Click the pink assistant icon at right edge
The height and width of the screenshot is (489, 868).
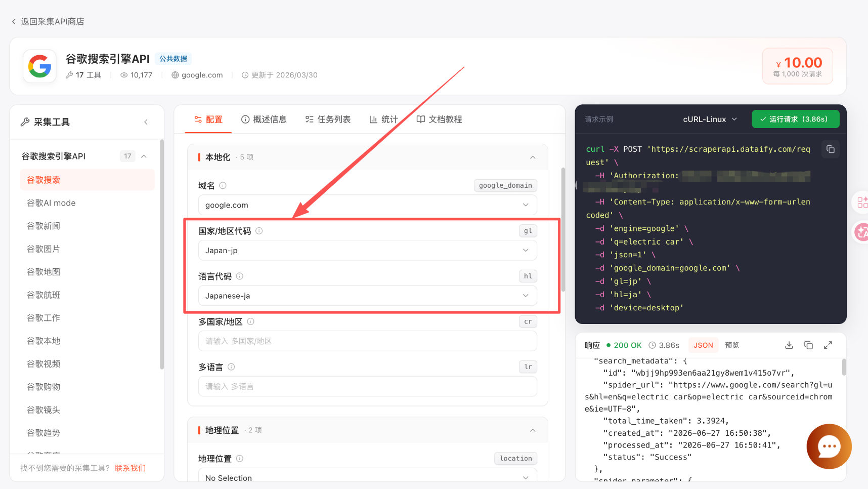tap(861, 232)
